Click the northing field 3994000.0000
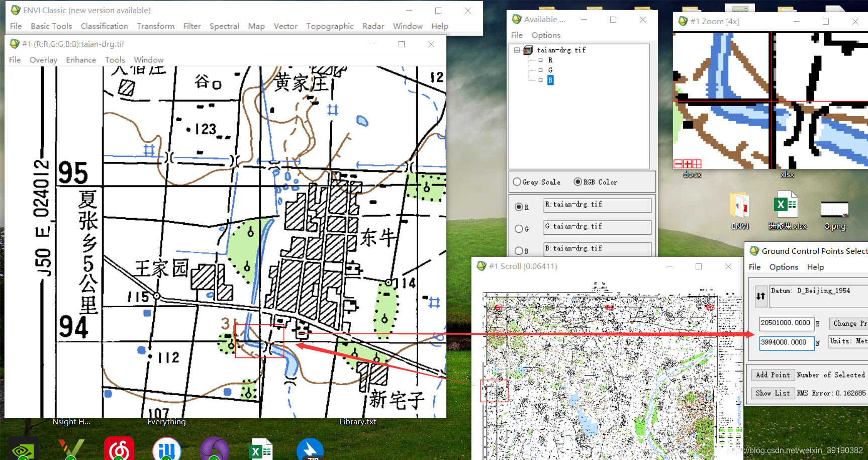Viewport: 868px width, 460px height. click(x=787, y=342)
